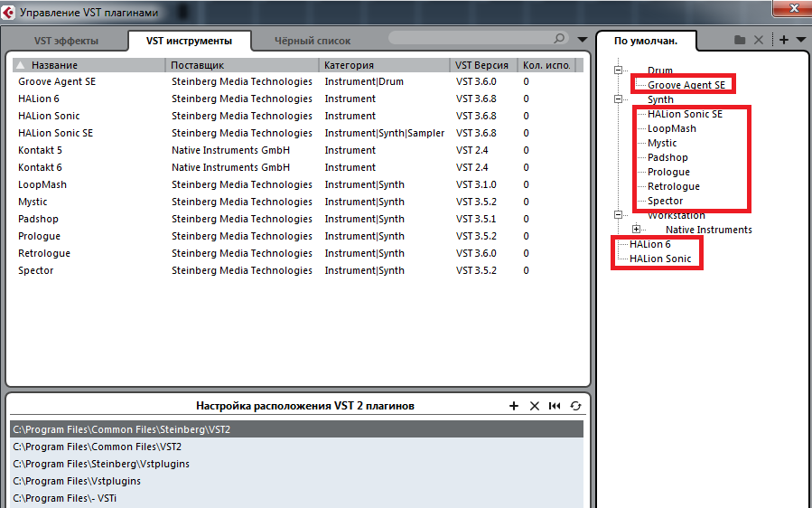Viewport: 812px width, 508px height.
Task: Select the LoopMash row in plugin list
Action: click(x=298, y=184)
